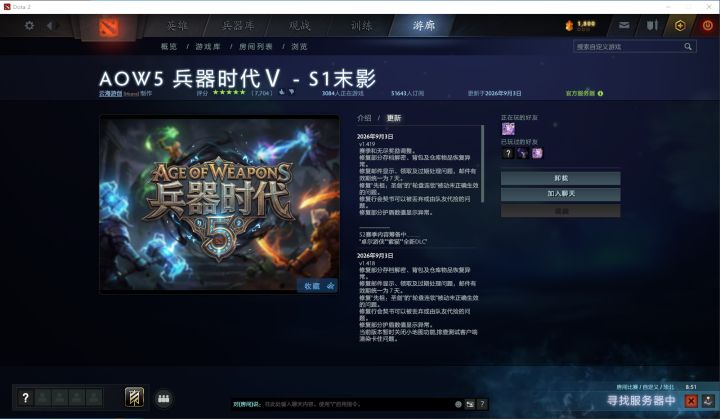Open the party group icon near guild banner
The image size is (720, 419).
click(163, 398)
